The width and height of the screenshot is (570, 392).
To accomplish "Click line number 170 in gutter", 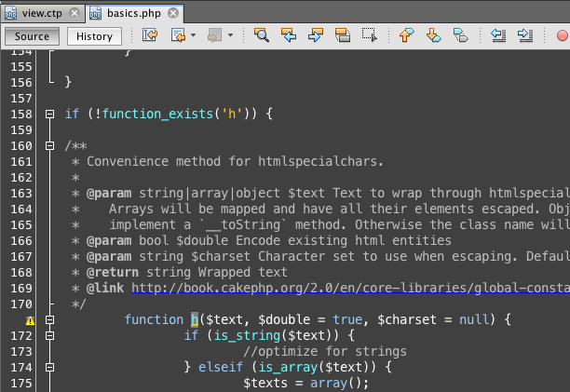I will tap(21, 304).
